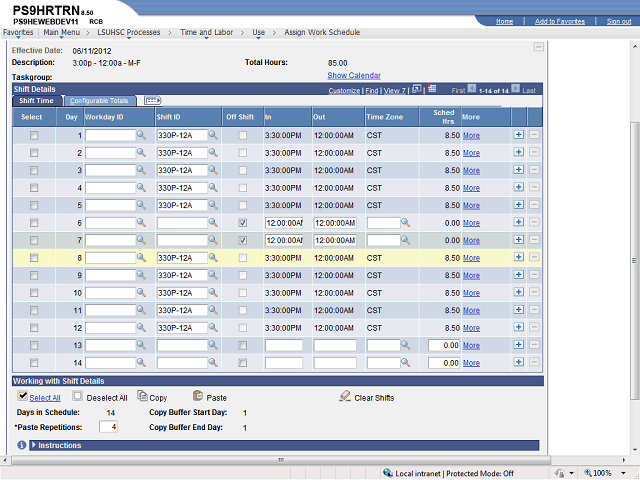Go to previous rows arrow

tap(471, 89)
